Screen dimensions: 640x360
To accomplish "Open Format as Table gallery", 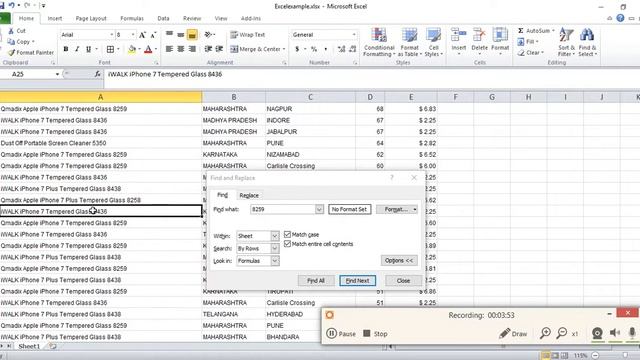I will [x=409, y=42].
